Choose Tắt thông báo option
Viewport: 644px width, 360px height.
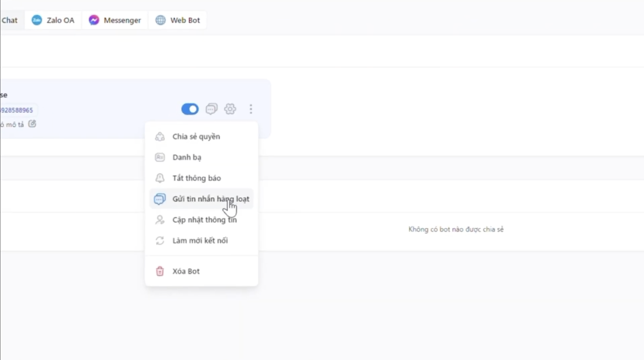pyautogui.click(x=201, y=178)
